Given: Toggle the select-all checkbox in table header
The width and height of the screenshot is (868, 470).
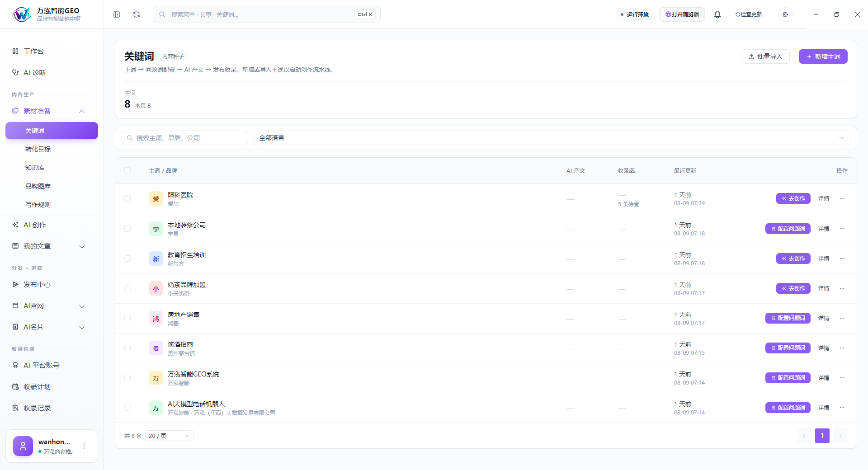Looking at the screenshot, I should (127, 170).
